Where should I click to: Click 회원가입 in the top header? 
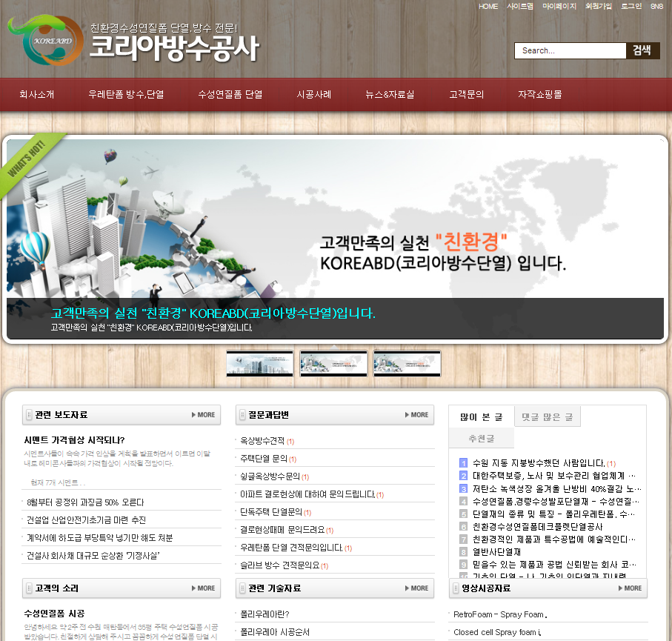(599, 7)
